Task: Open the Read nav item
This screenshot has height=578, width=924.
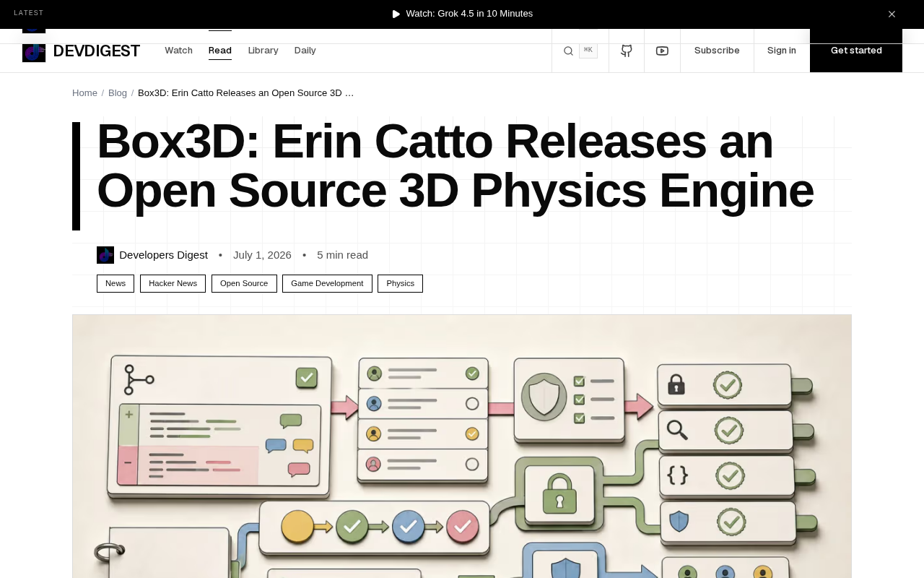Action: [x=220, y=51]
